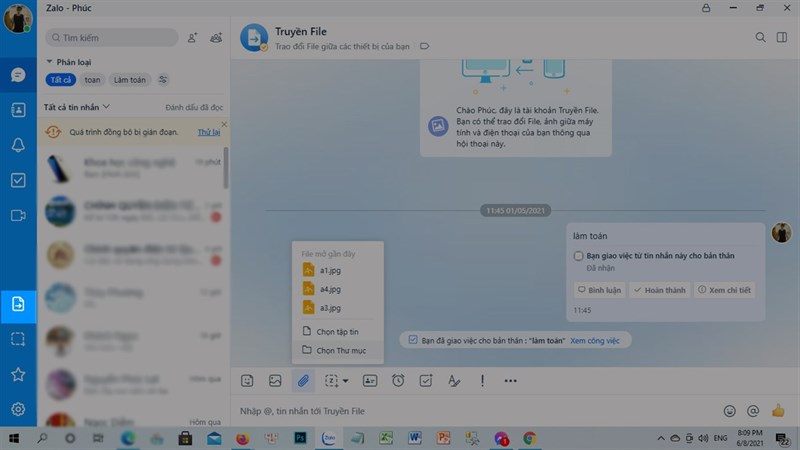
Task: Click the send image icon in chat toolbar
Action: [x=275, y=381]
